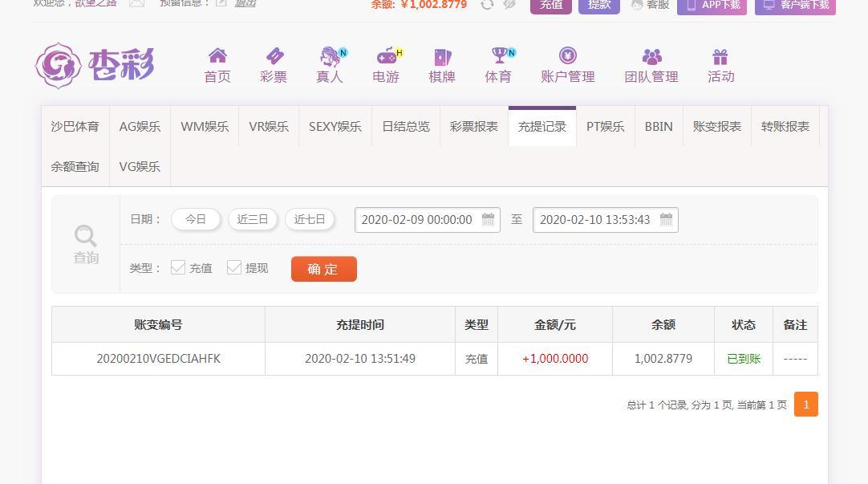Open calendar for the end date
868x484 pixels.
click(x=666, y=219)
